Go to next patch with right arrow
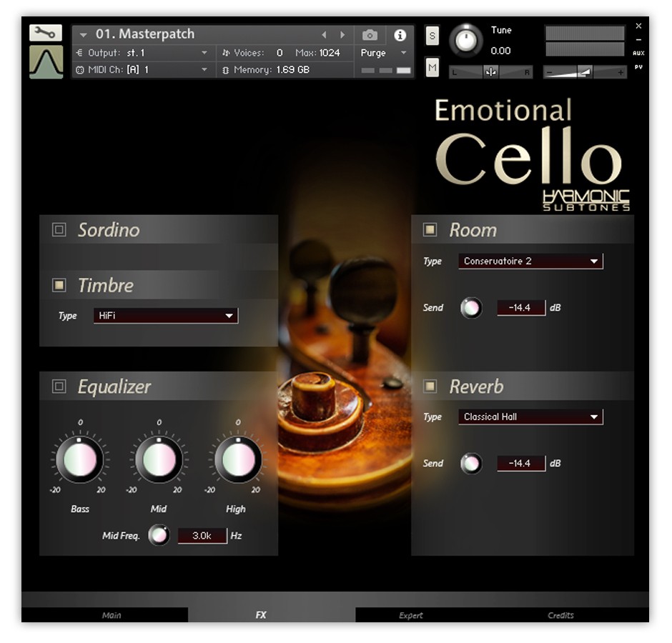 [x=342, y=34]
